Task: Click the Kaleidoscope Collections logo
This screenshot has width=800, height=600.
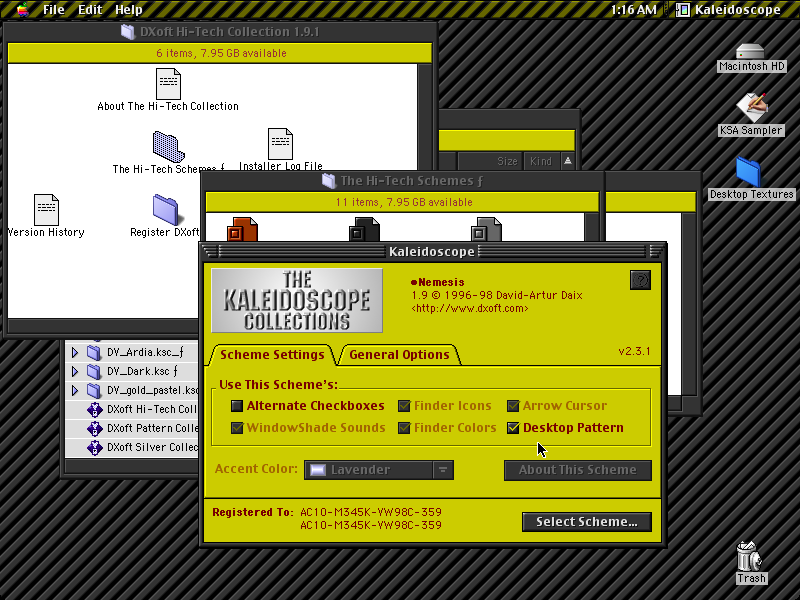Action: click(x=297, y=301)
